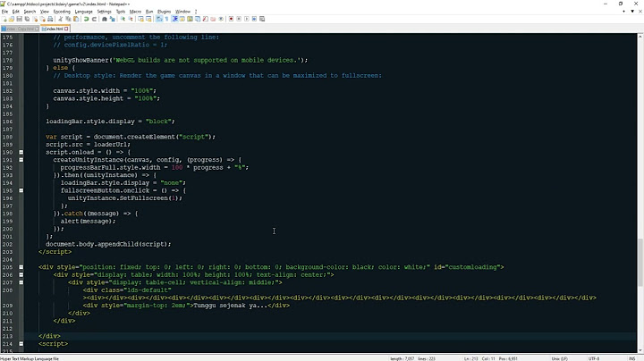Viewport: 644px width, 361px height.
Task: Click the Cut scissors toolbar icon
Action: click(60, 19)
